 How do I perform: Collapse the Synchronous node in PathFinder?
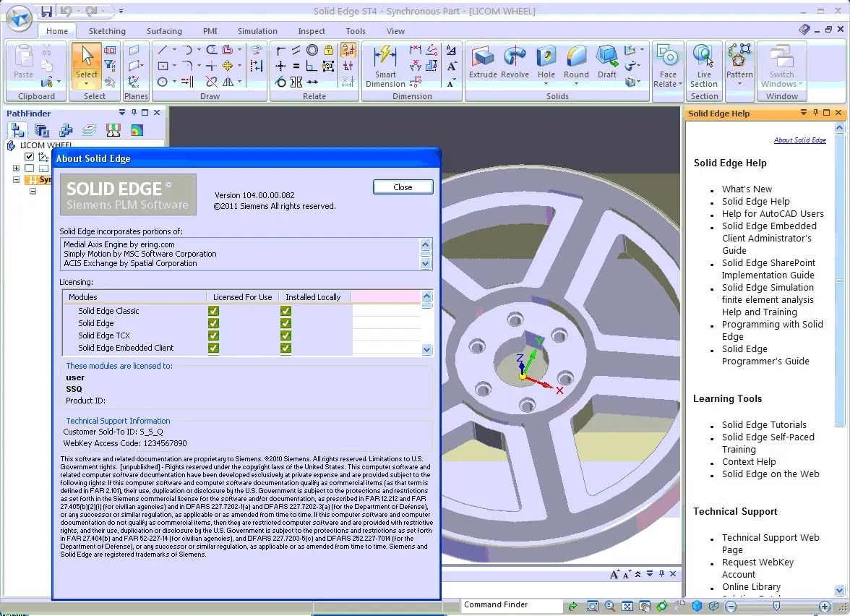[16, 179]
